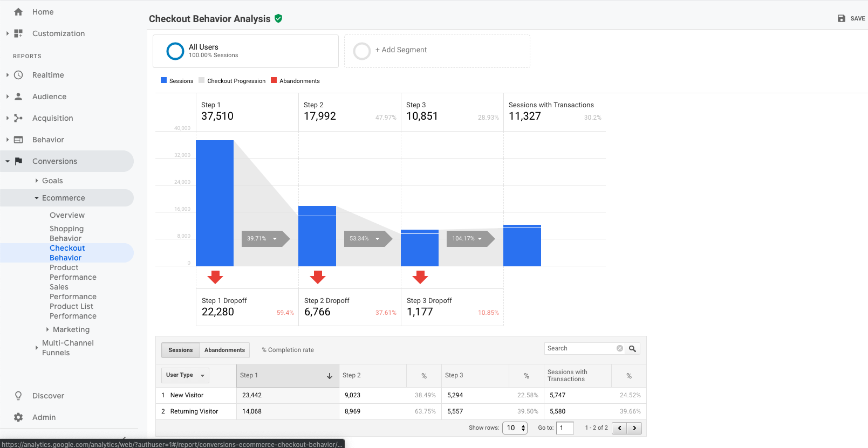Open the 104.17% progression arrow dropdown
The height and width of the screenshot is (448, 868).
(x=480, y=239)
